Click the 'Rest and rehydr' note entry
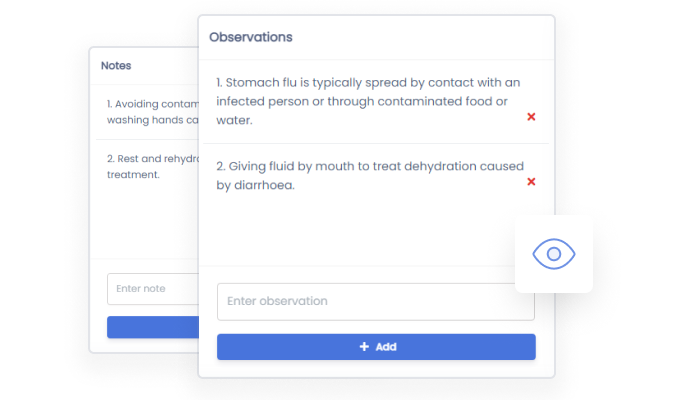 (x=150, y=158)
